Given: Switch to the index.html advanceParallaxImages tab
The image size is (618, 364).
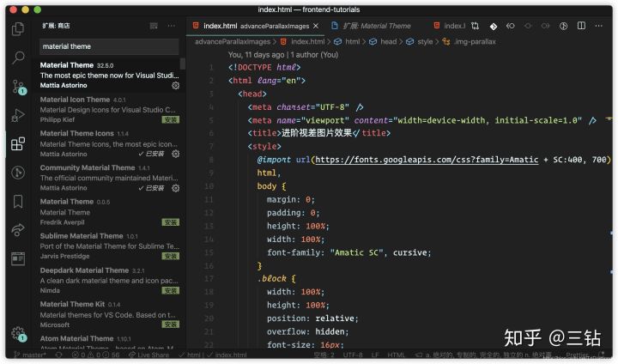Looking at the screenshot, I should (x=256, y=26).
